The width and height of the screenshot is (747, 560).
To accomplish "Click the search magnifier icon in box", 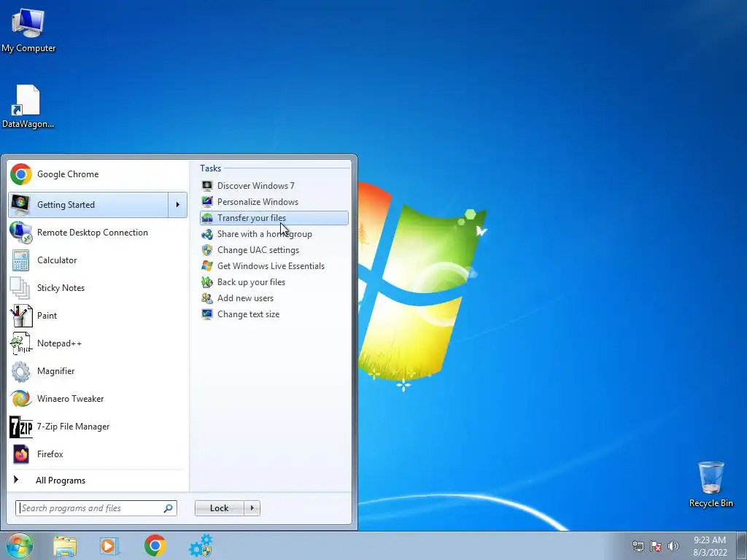I will coord(168,508).
